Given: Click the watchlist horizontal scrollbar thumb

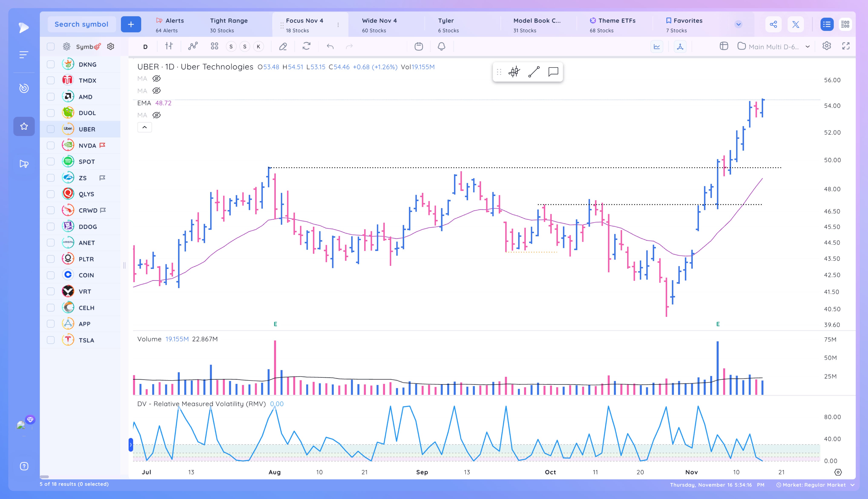Looking at the screenshot, I should (x=44, y=477).
